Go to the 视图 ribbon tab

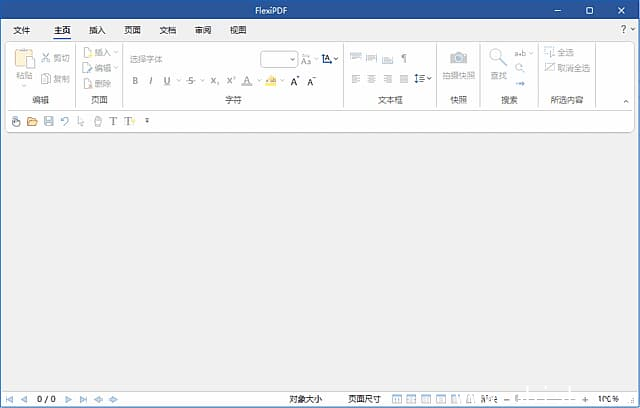click(x=238, y=30)
